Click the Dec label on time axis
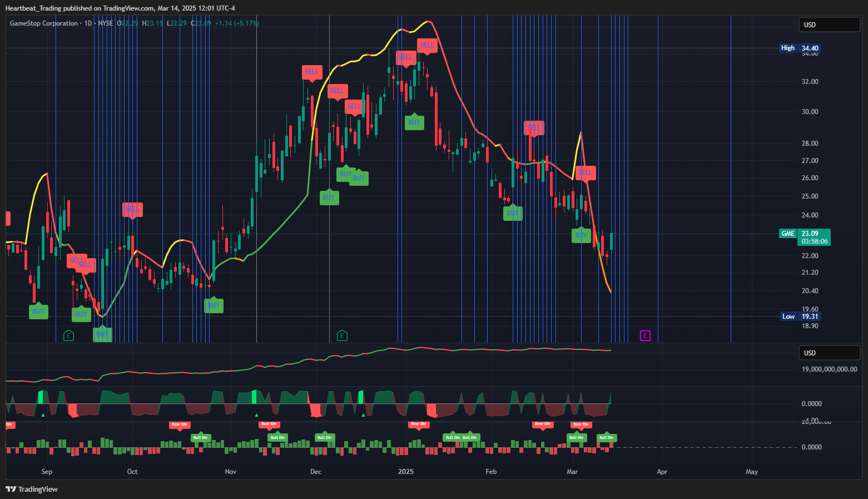 [x=316, y=472]
